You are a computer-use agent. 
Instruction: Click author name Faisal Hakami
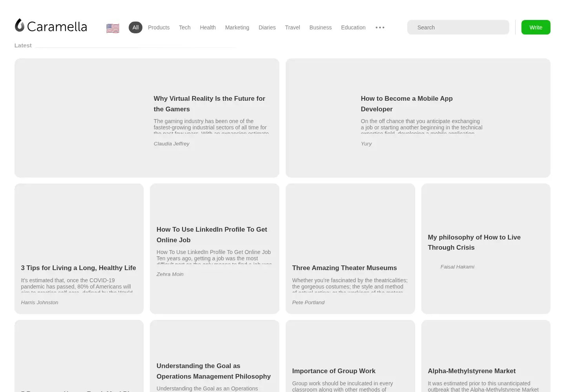coord(457,267)
